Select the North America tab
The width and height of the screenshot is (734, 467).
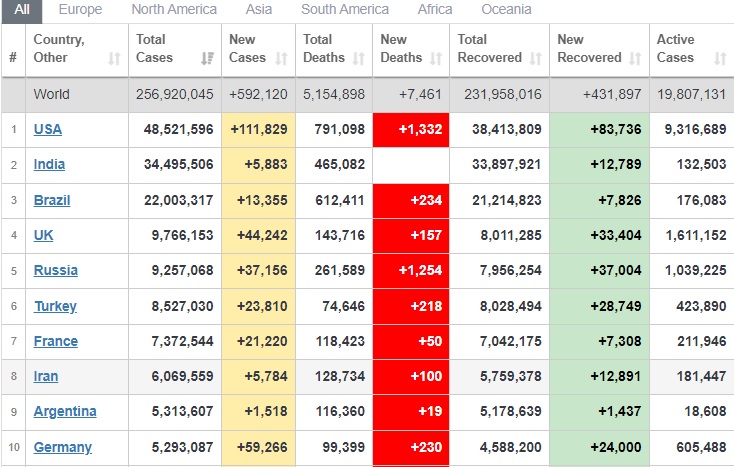tap(174, 10)
